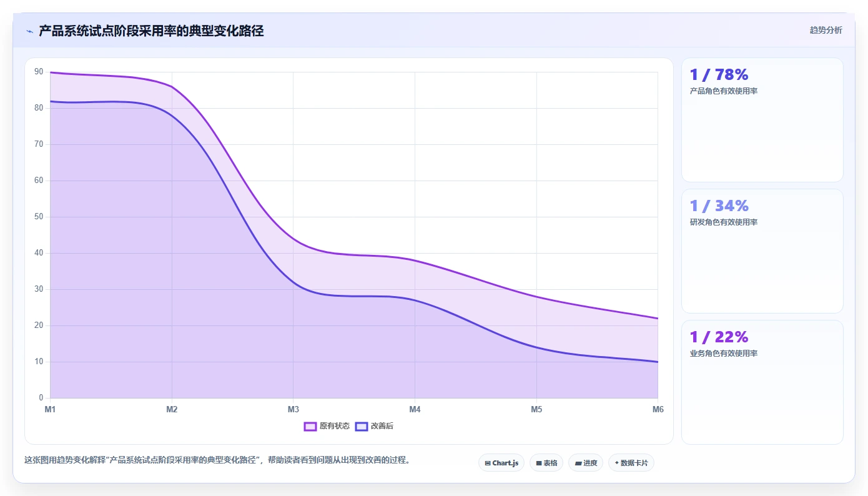
Task: Select the Chart.js tag chip
Action: click(501, 463)
